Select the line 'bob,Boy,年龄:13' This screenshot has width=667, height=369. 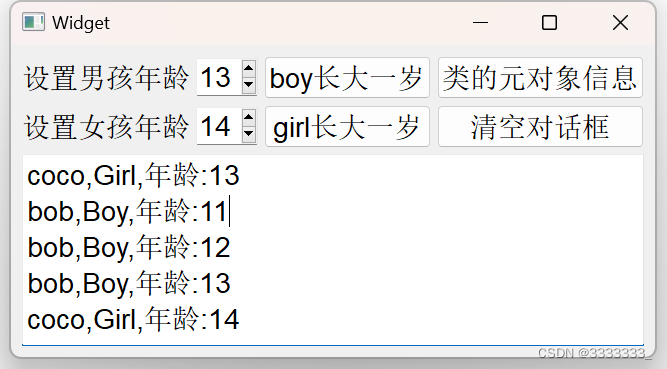pyautogui.click(x=129, y=283)
